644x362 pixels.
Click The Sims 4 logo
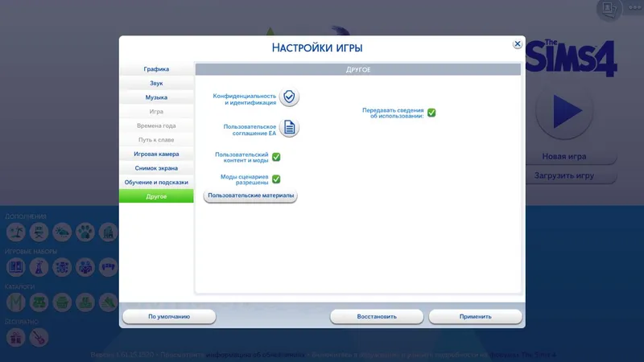click(x=572, y=58)
